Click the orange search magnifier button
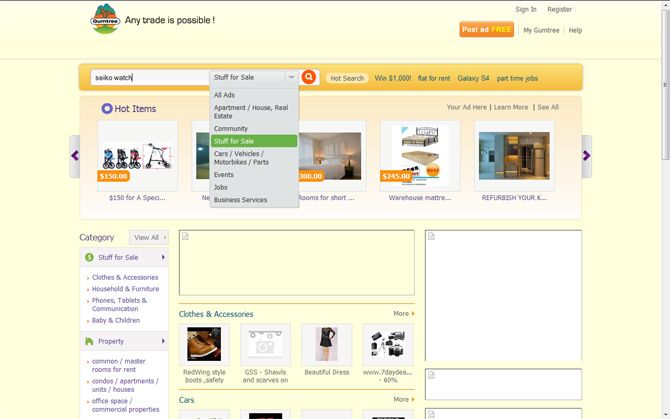Viewport: 670px width, 419px height. (309, 77)
